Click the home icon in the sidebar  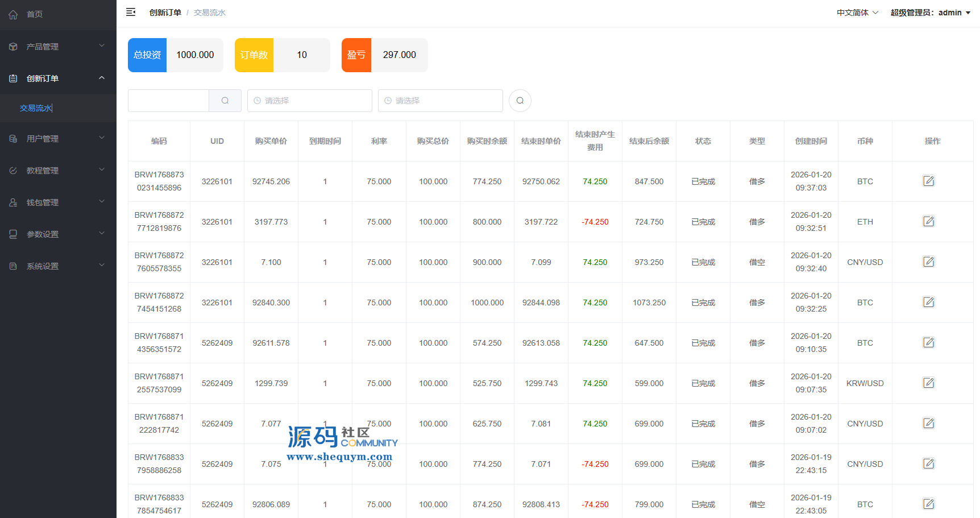(x=13, y=14)
